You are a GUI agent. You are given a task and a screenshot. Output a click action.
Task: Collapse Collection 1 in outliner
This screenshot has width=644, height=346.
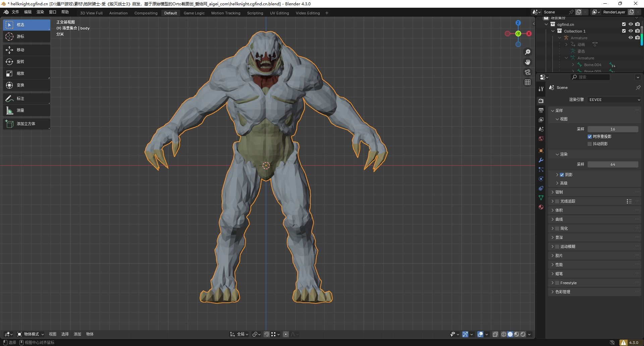(x=553, y=31)
